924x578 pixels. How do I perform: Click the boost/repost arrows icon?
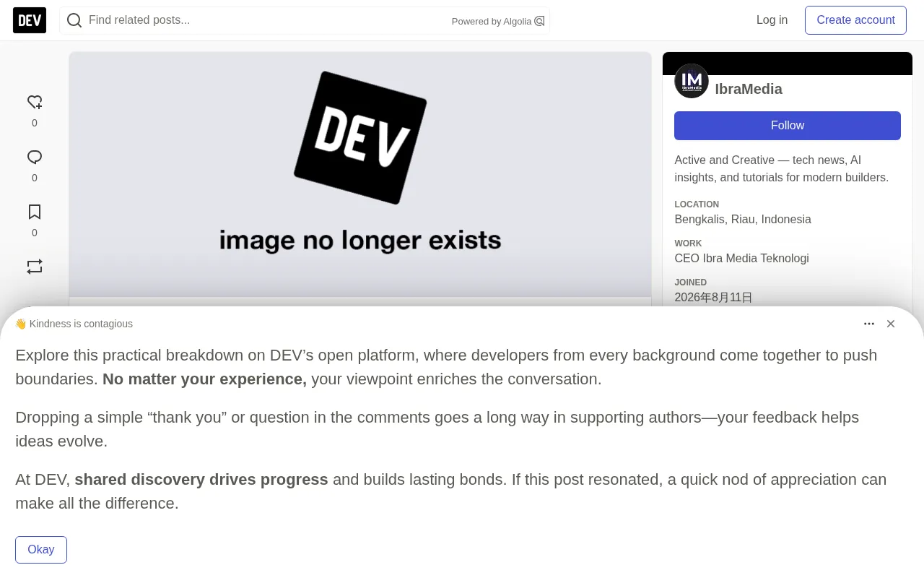(35, 267)
